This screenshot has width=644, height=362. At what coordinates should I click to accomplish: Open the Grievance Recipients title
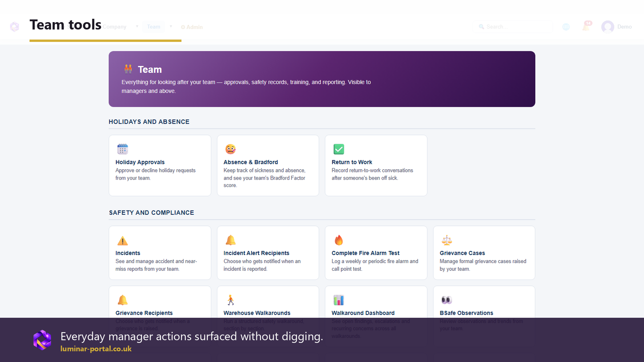[144, 313]
